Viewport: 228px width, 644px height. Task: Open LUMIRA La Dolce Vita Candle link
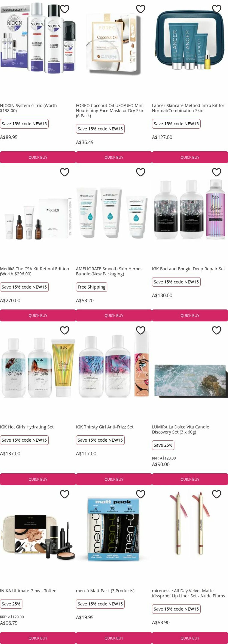click(181, 429)
